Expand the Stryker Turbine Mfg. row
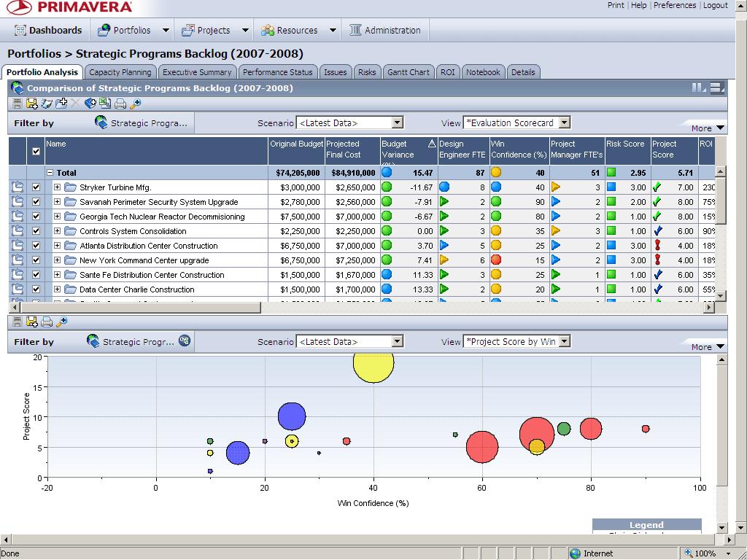 (x=57, y=187)
